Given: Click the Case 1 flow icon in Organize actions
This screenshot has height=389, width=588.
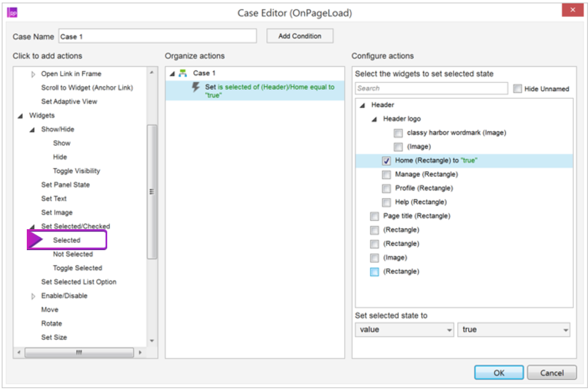Looking at the screenshot, I should click(183, 73).
